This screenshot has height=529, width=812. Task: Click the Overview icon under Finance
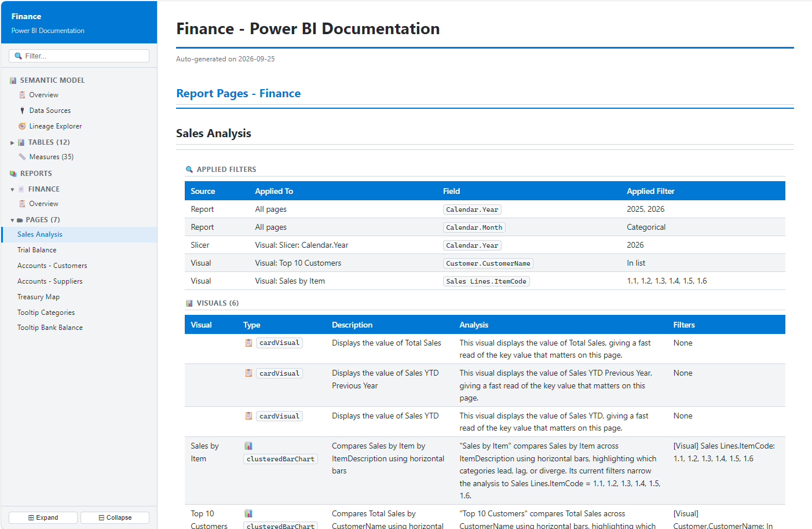(22, 204)
